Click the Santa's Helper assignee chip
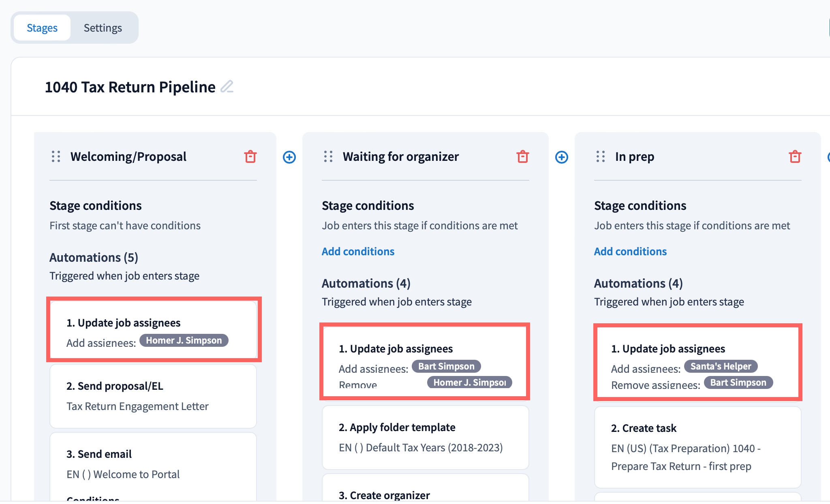This screenshot has width=830, height=504. (721, 366)
